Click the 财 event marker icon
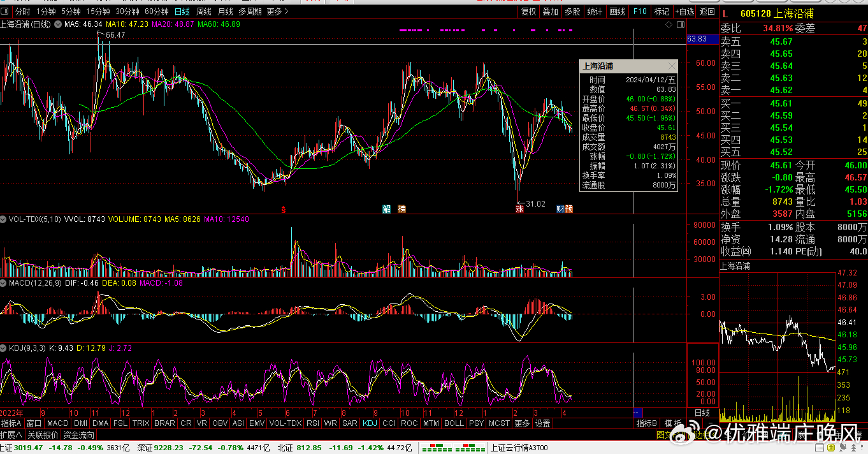 560,209
